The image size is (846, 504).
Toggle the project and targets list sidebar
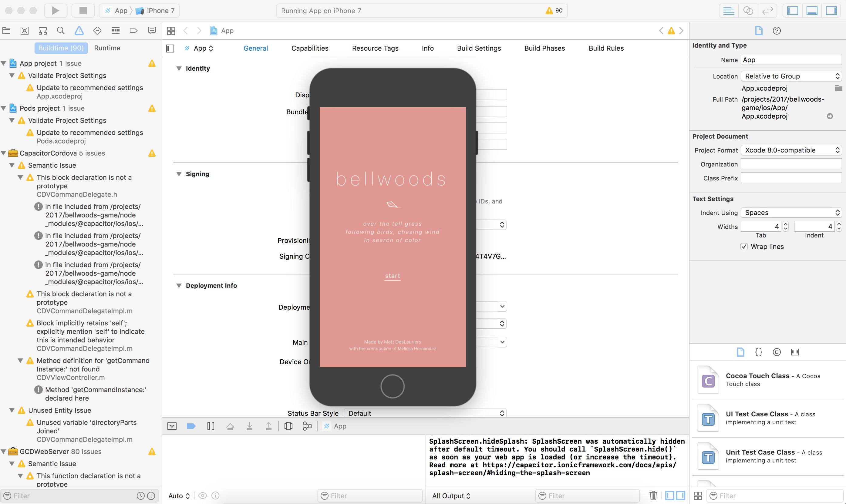[170, 48]
